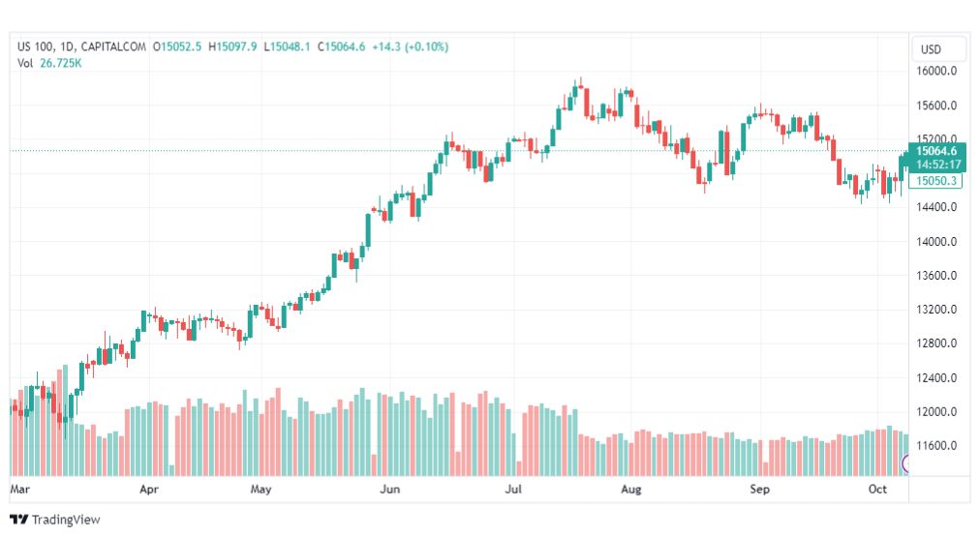Click the Mar label on time axis
The height and width of the screenshot is (537, 980).
coord(19,489)
